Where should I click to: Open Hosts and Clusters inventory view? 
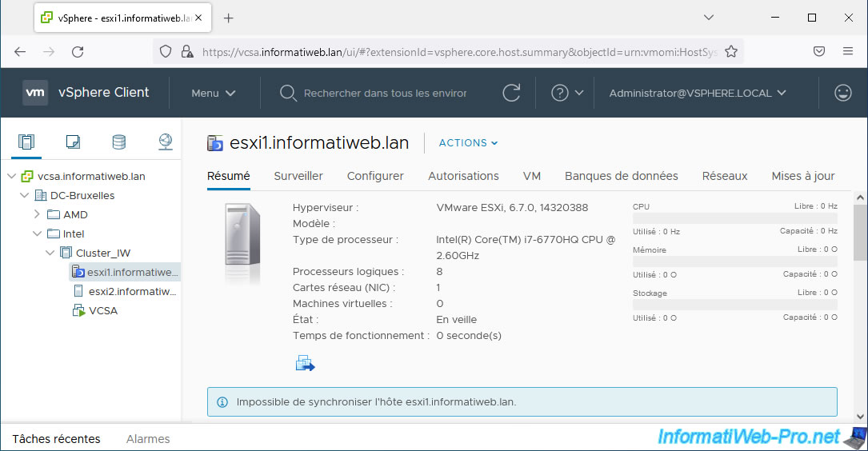pos(26,142)
